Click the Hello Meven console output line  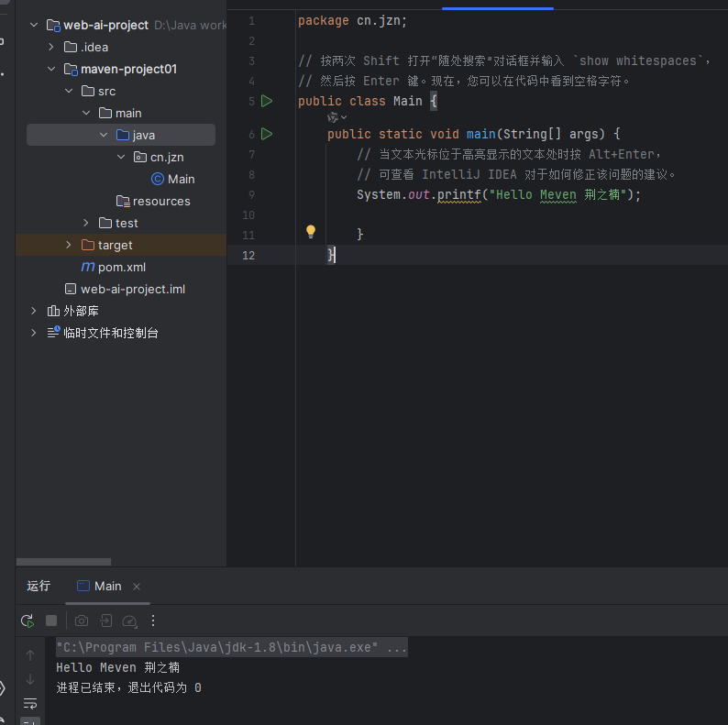coord(118,667)
